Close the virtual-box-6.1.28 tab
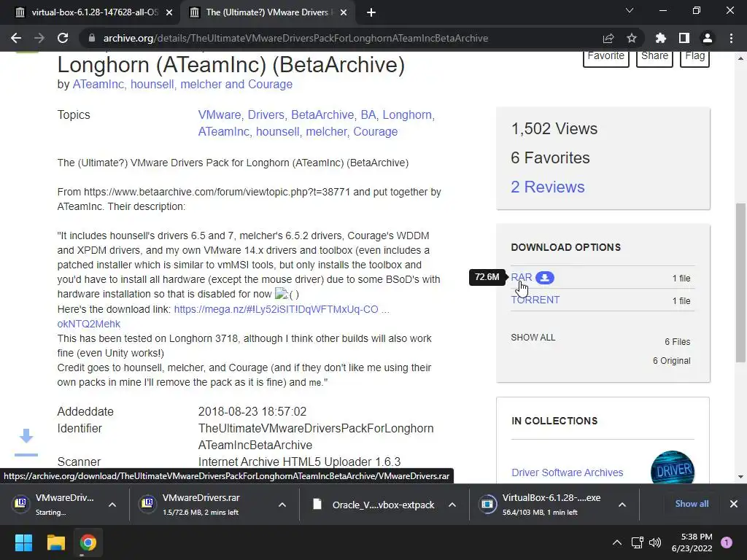 coord(169,12)
